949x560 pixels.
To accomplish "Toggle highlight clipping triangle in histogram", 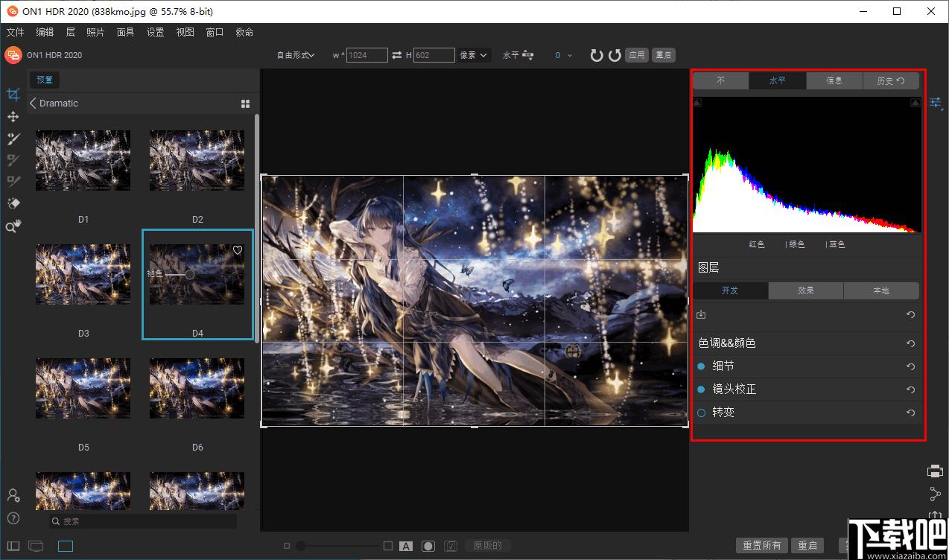I will tap(915, 103).
